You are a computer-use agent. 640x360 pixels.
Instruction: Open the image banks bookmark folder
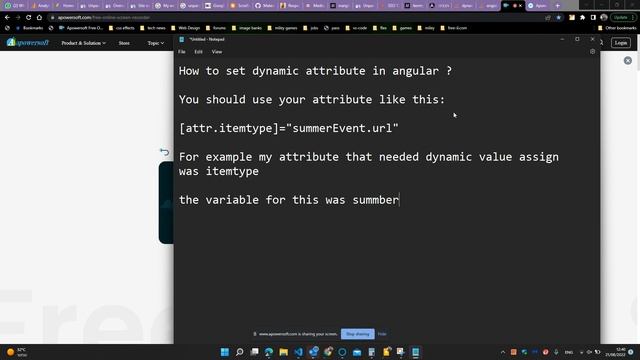(x=247, y=28)
